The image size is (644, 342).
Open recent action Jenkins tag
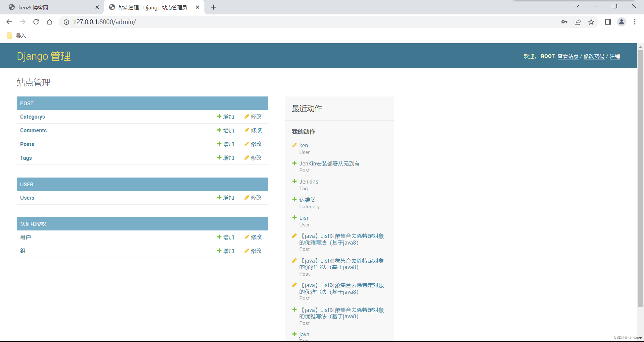click(x=309, y=182)
